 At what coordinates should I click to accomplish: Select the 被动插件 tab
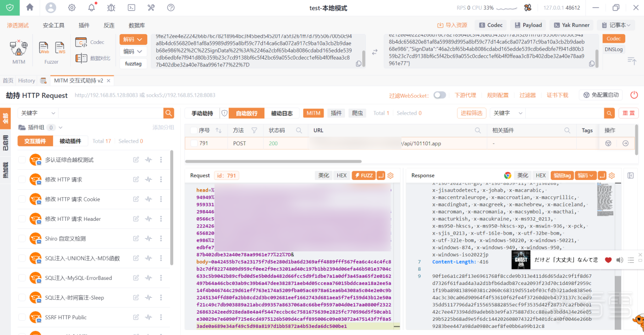70,141
